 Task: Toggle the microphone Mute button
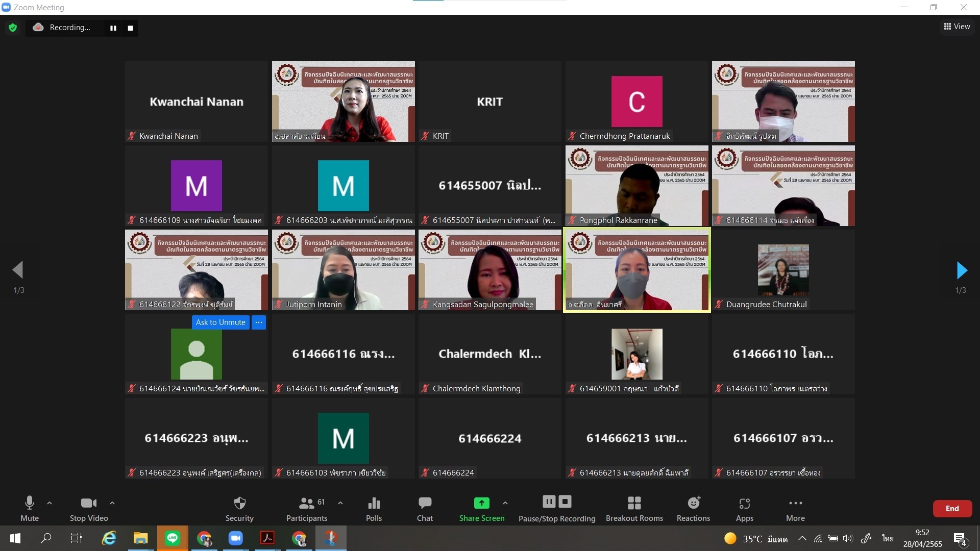coord(30,509)
